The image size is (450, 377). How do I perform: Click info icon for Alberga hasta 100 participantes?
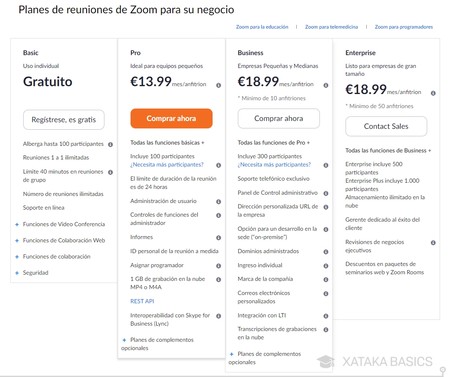110,144
